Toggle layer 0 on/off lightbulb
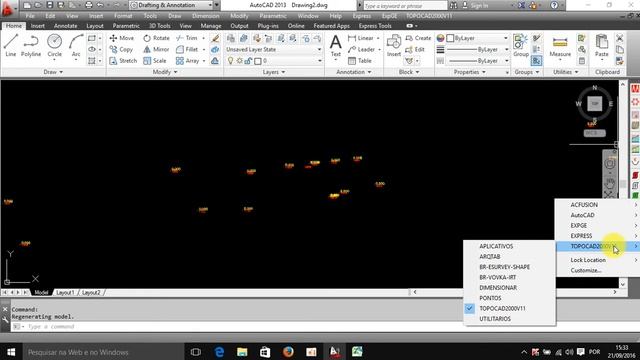 [x=231, y=61]
